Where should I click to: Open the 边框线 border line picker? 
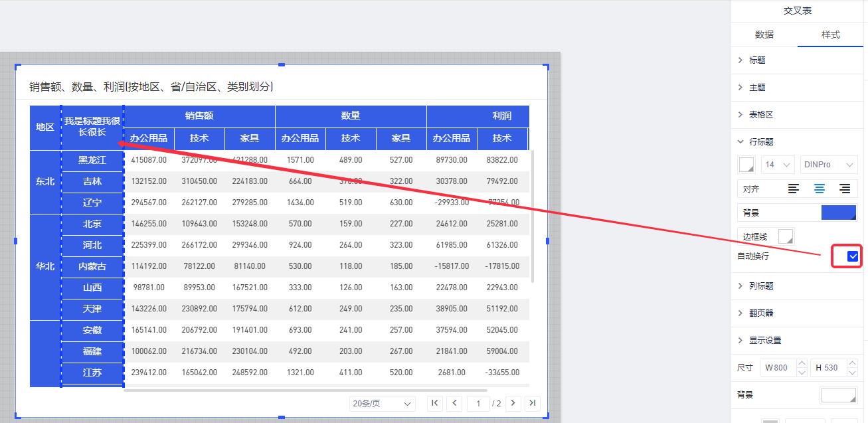point(786,236)
